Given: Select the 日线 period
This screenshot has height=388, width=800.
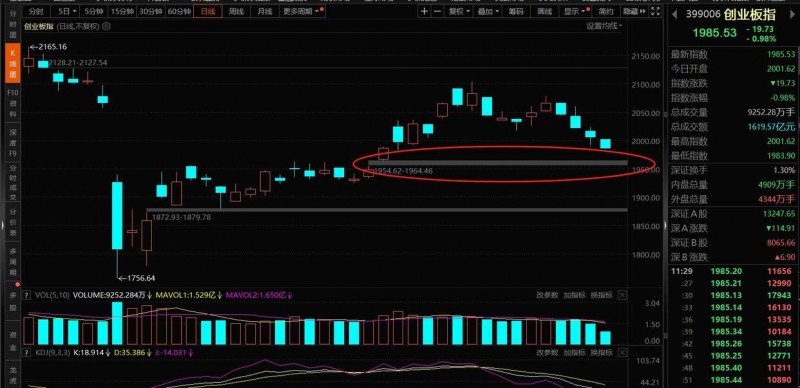Looking at the screenshot, I should [x=208, y=11].
